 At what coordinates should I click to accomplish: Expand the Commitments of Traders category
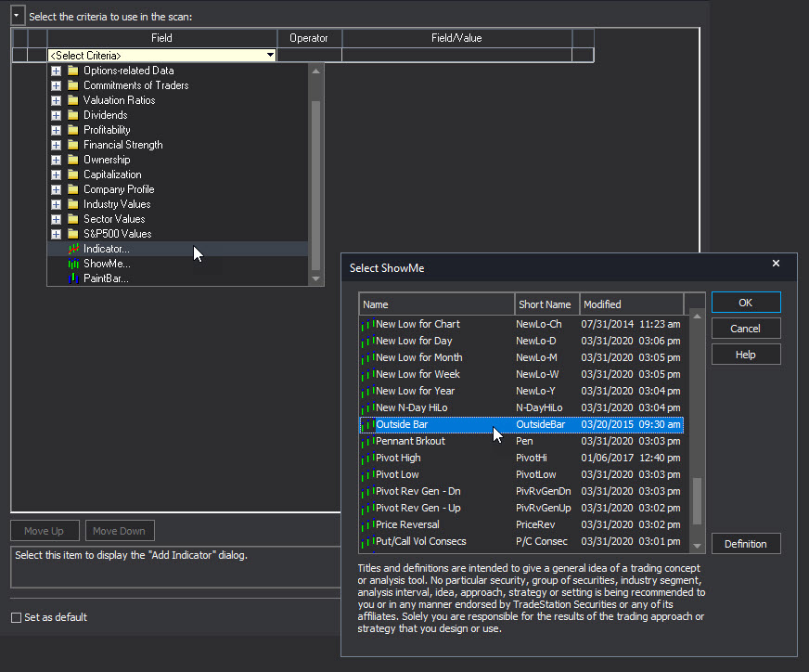click(57, 85)
